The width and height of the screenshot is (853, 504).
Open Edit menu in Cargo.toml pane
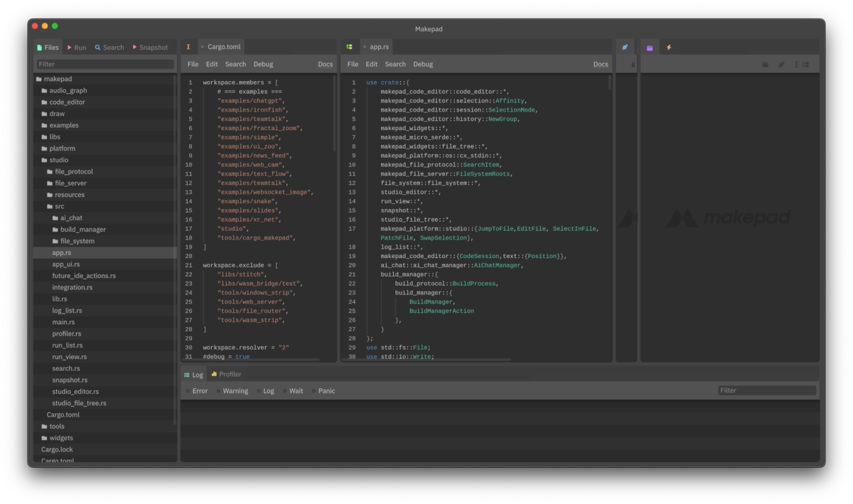[x=212, y=64]
